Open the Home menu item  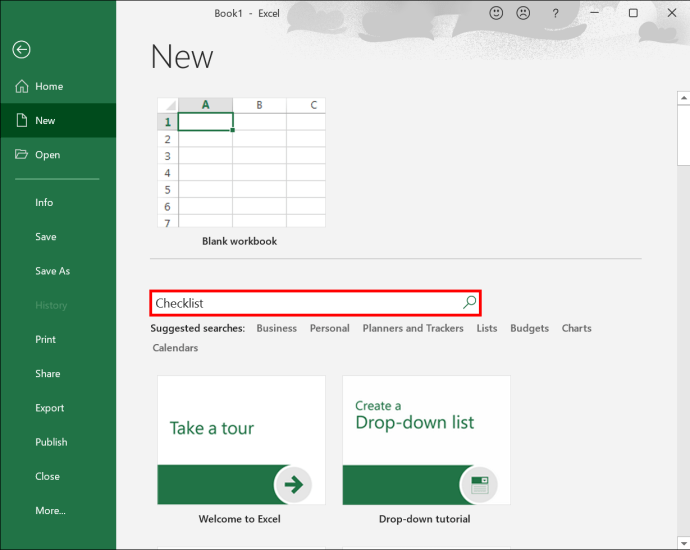click(x=58, y=86)
